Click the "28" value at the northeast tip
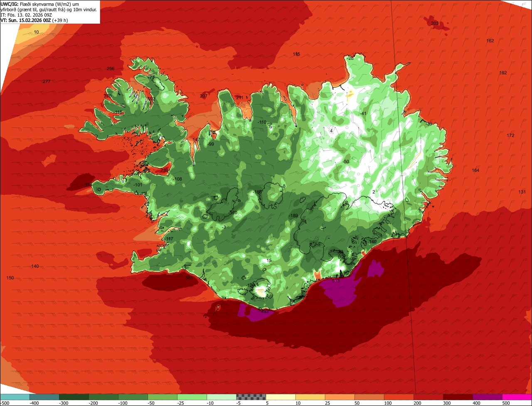Screen dimensions: 532x406 pos(351,58)
